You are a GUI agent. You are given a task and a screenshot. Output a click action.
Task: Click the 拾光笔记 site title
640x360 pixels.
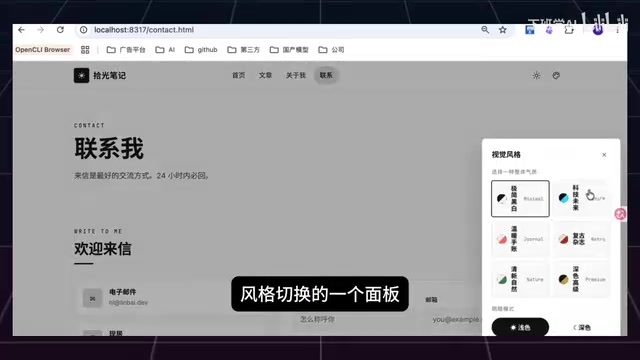click(109, 76)
